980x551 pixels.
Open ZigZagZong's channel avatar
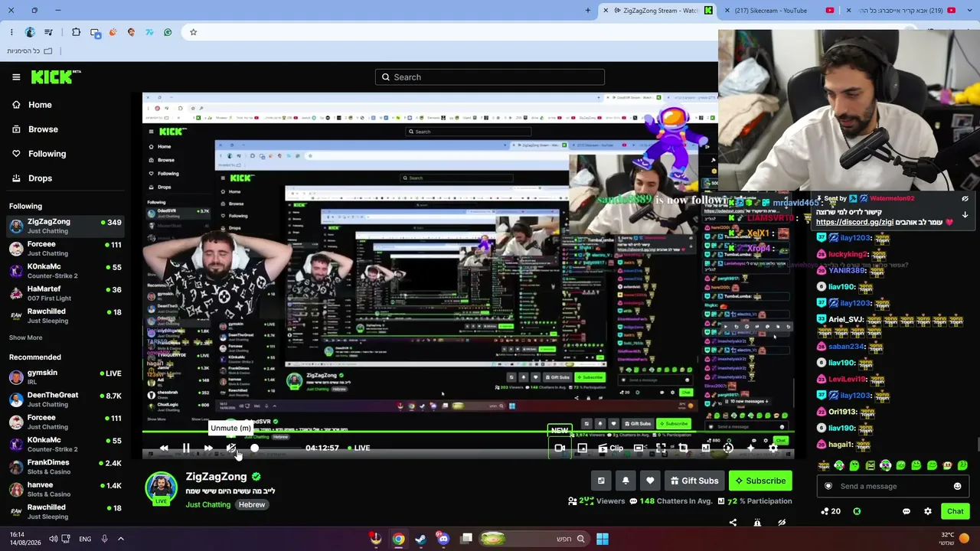pos(161,488)
